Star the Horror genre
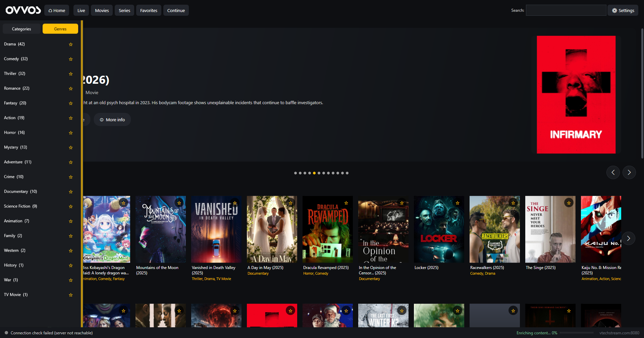Screen dimensions: 644x338 tap(71, 133)
